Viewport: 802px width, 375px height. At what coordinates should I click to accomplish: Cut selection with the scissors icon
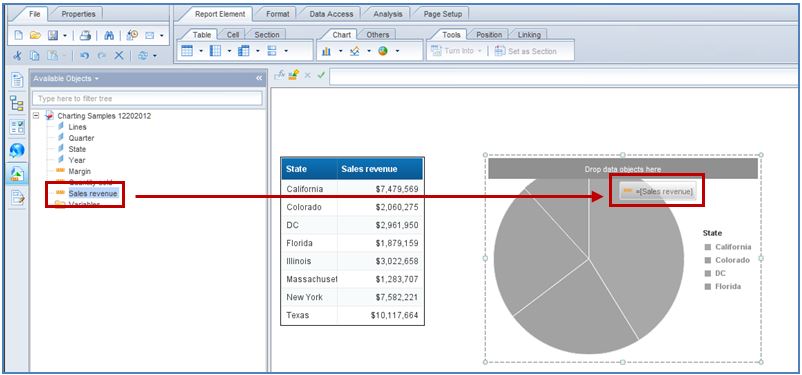tap(18, 55)
